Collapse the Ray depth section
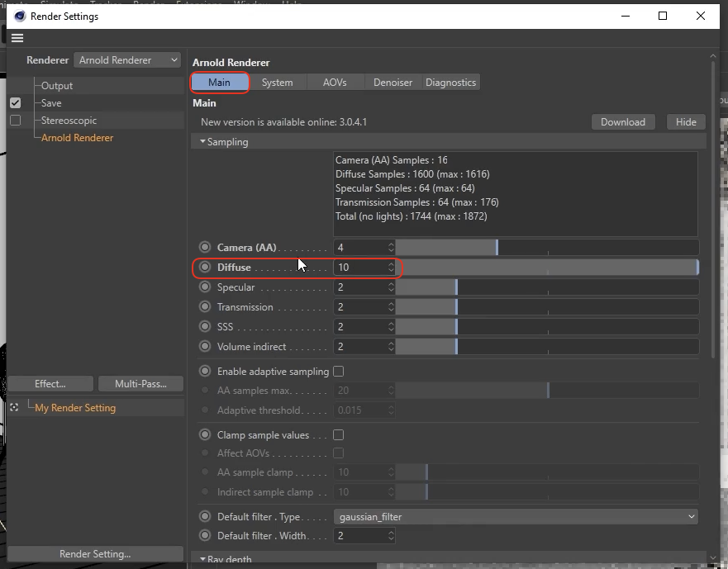 click(203, 559)
